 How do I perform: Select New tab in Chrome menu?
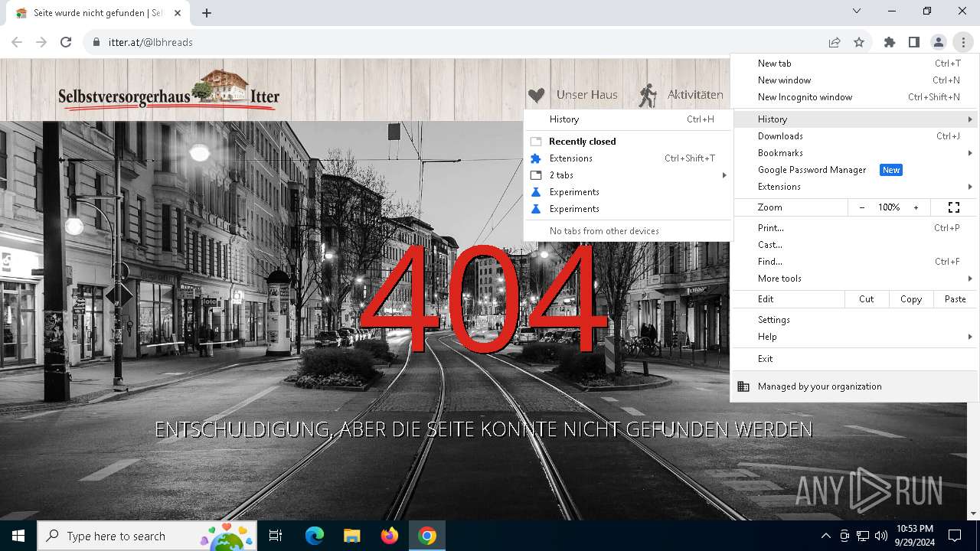point(854,64)
